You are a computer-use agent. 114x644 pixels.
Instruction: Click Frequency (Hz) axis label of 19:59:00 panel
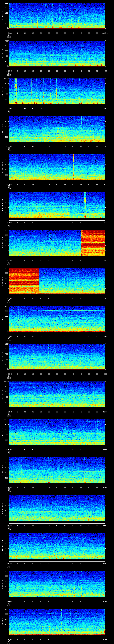click(3, 16)
